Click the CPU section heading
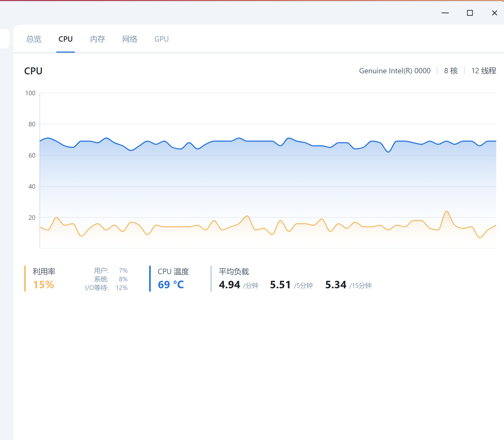The width and height of the screenshot is (504, 440). (33, 71)
